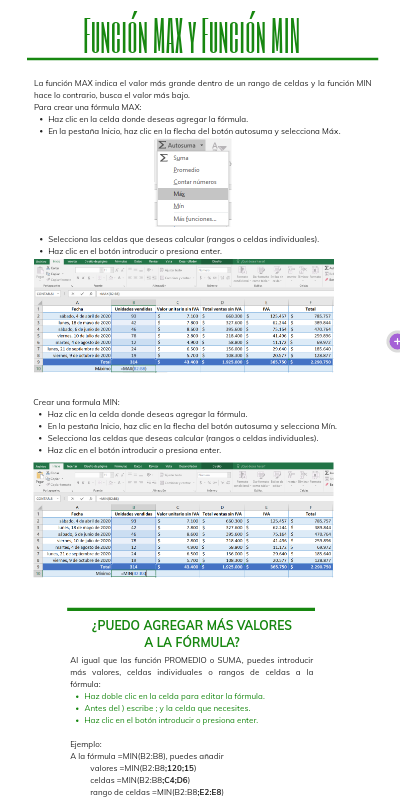The image size is (400, 800).
Task: Click the line 'valores =MIN(B2:B8;120;15)'
Action: pyautogui.click(x=143, y=768)
